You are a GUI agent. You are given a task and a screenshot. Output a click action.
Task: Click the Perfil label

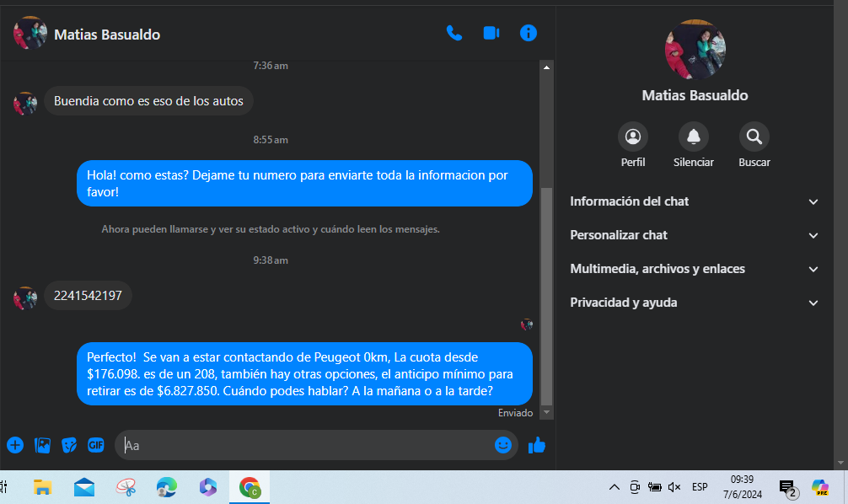[633, 162]
